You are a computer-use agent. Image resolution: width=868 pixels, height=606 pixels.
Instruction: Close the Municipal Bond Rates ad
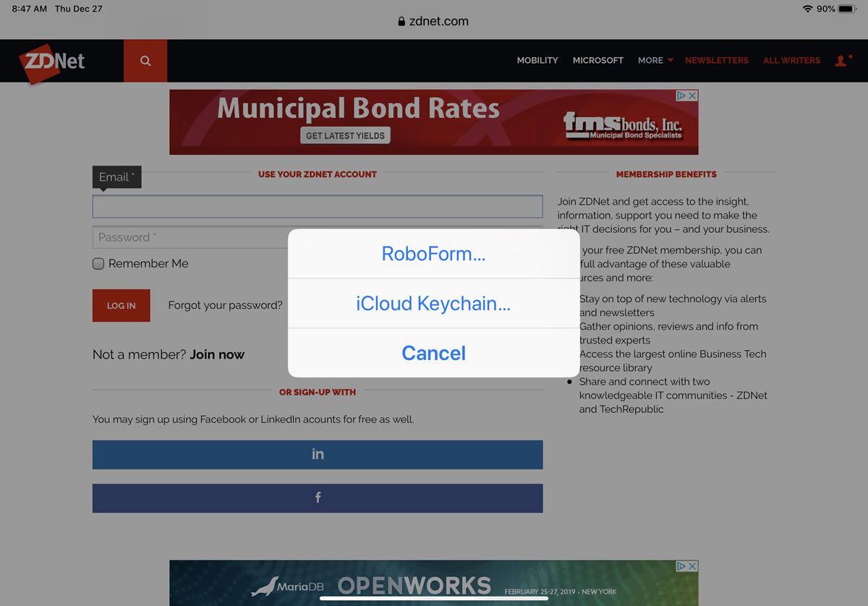[x=692, y=95]
